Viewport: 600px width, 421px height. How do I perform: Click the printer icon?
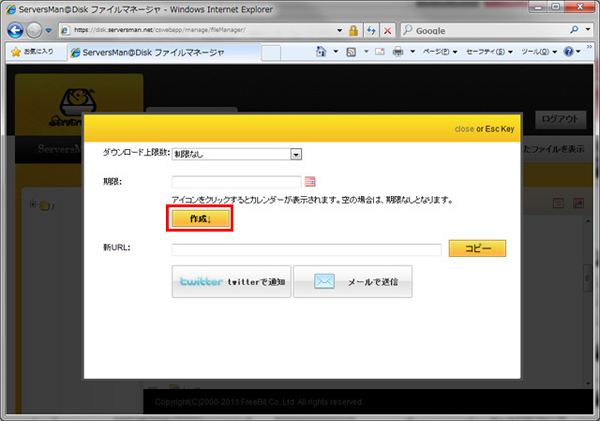click(x=398, y=51)
